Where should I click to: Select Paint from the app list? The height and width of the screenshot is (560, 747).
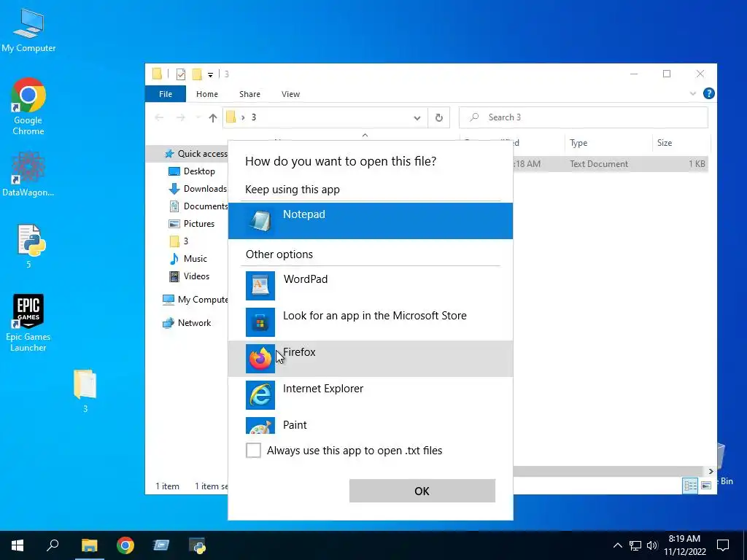[370, 424]
